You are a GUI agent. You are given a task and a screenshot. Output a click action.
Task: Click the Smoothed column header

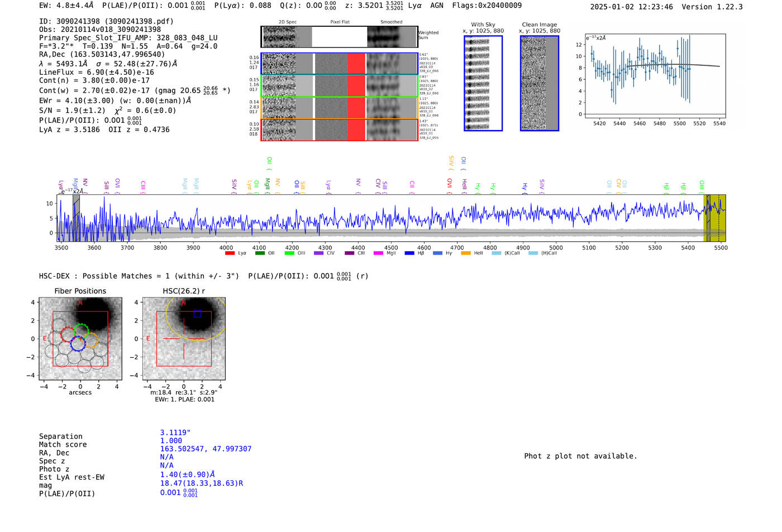pyautogui.click(x=392, y=22)
